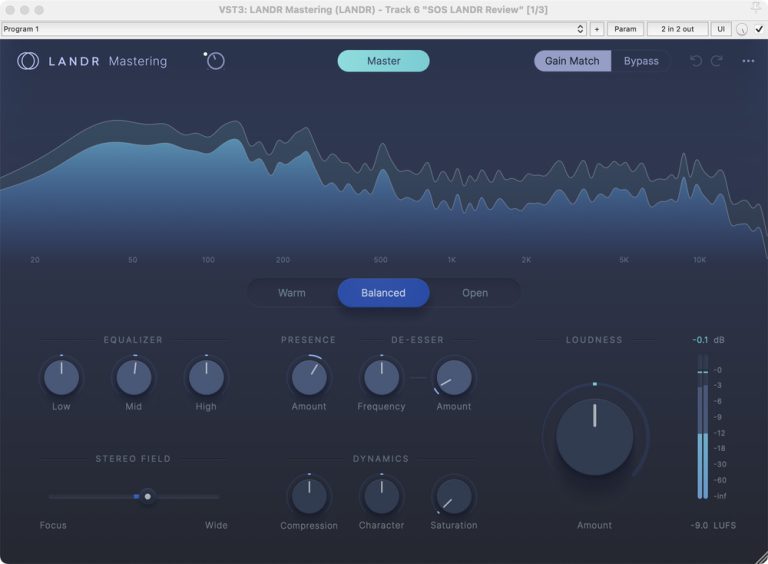Click the output level meter
Screen dimensions: 768x564
(703, 427)
